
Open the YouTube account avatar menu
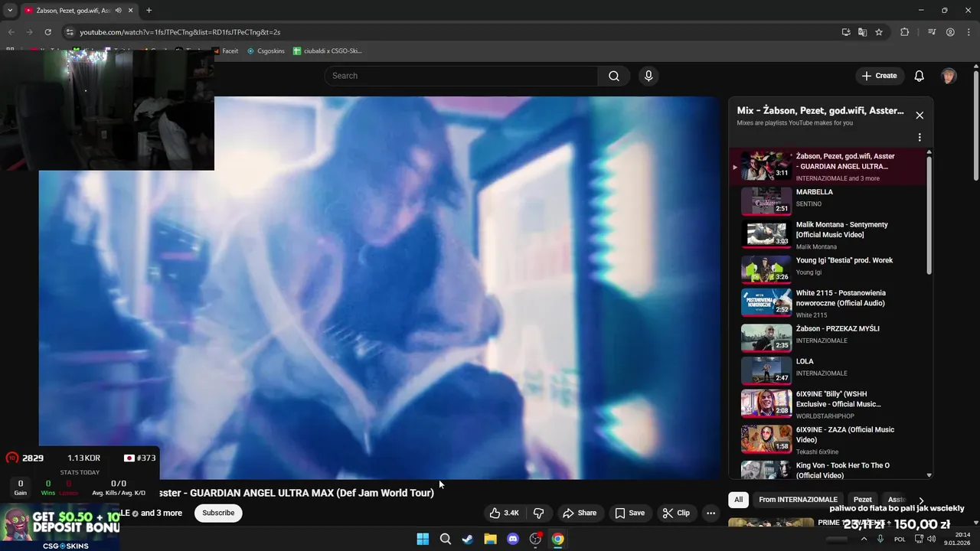tap(949, 76)
